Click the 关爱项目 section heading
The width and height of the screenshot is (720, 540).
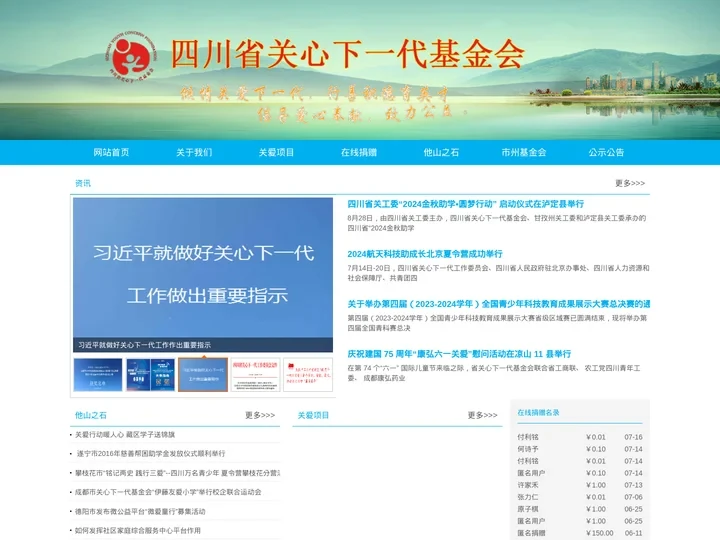(313, 415)
